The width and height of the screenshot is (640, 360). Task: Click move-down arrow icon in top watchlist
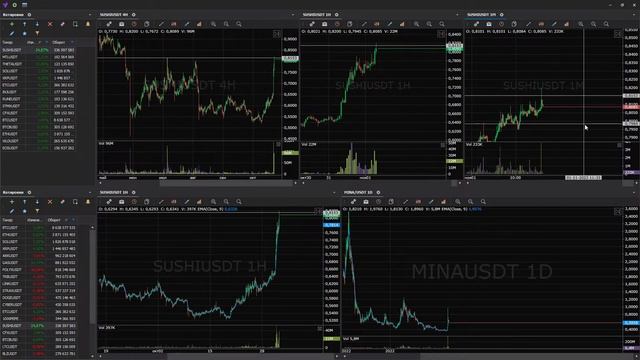37,24
